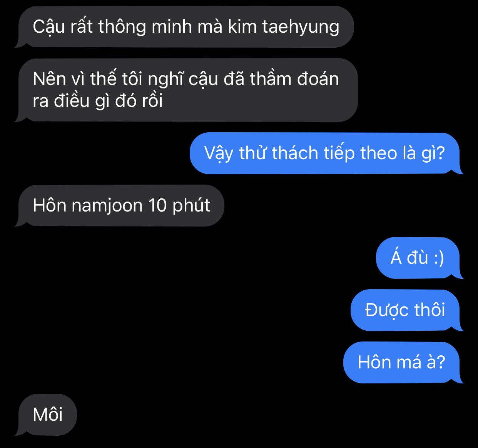Click the blue "Á đù :)" bubble
This screenshot has height=448, width=478.
click(420, 258)
